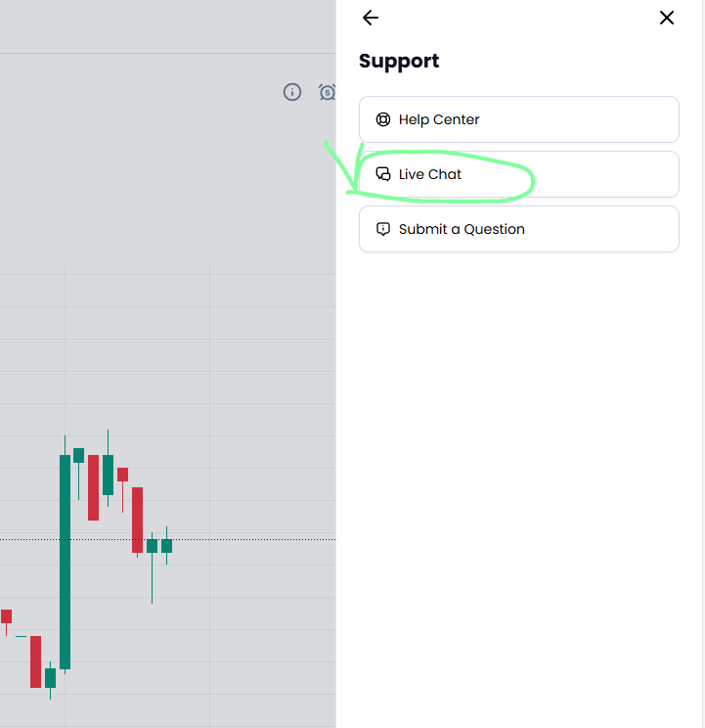Start a Live Chat session

518,174
